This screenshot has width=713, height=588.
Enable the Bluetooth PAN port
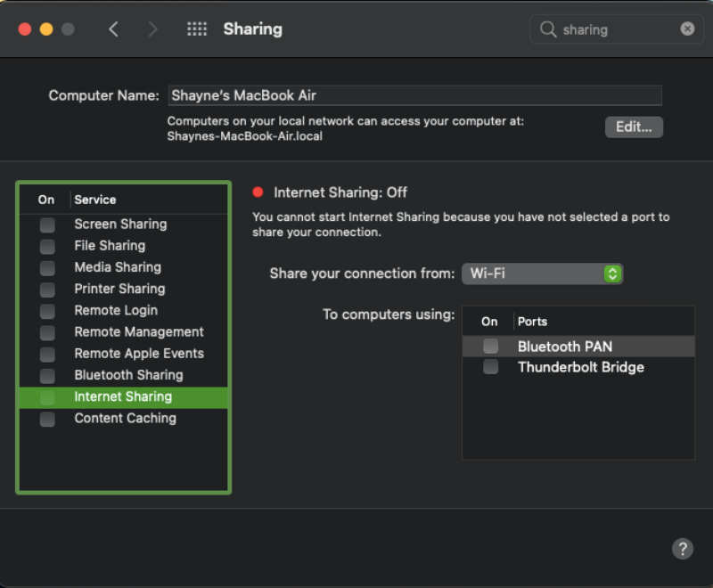(x=489, y=346)
